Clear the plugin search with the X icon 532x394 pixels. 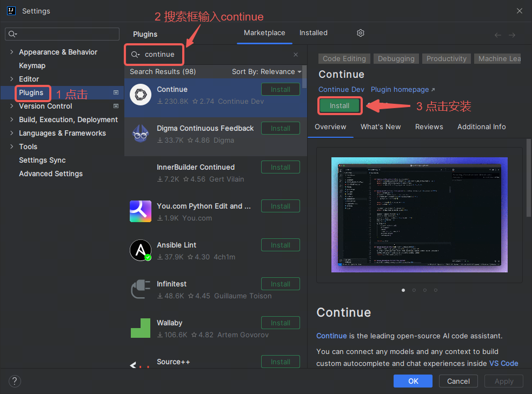tap(296, 55)
